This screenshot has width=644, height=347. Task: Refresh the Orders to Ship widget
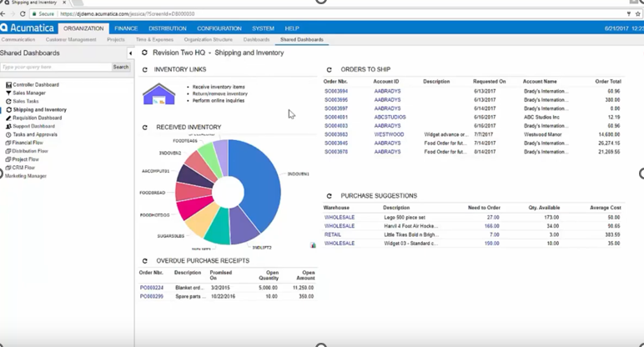tap(329, 70)
